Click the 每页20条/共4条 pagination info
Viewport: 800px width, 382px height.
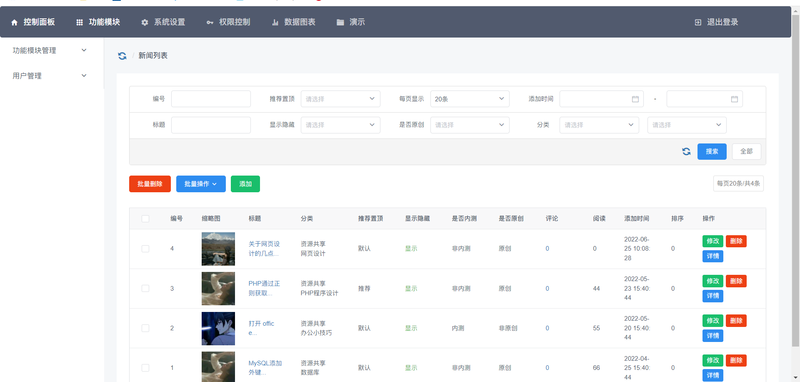738,184
